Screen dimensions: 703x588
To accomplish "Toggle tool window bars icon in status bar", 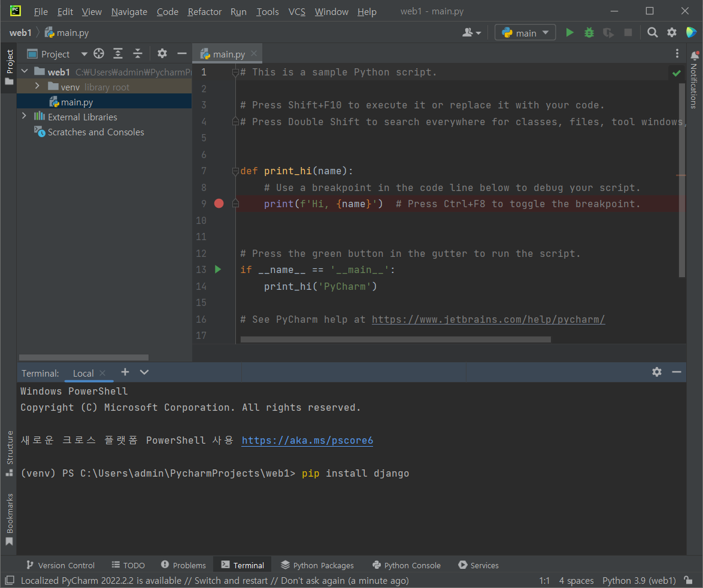I will coord(10,580).
